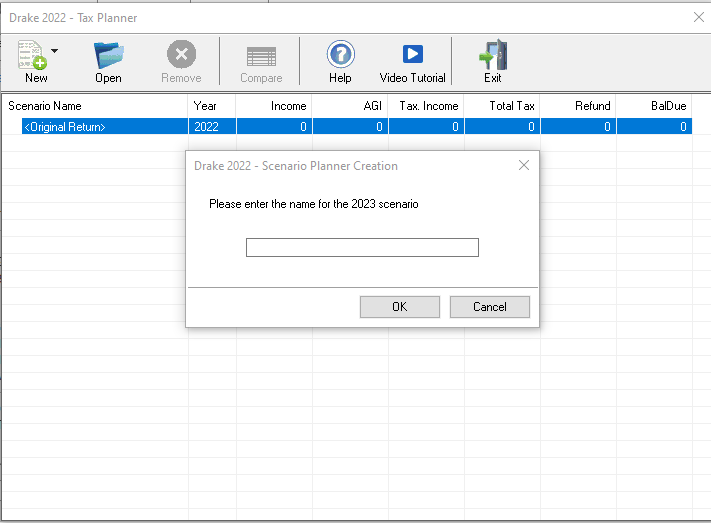711x523 pixels.
Task: Cancel the scenario creation dialog
Action: [x=490, y=307]
